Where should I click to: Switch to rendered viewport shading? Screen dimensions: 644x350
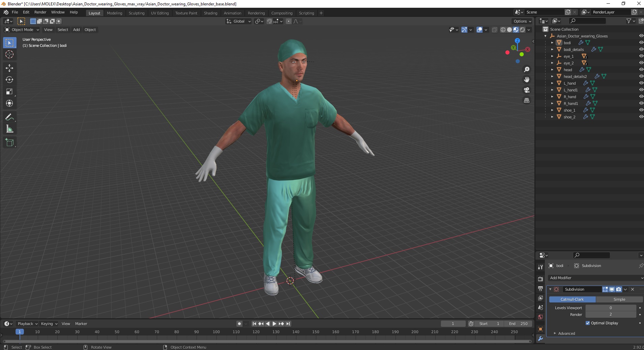click(x=522, y=30)
